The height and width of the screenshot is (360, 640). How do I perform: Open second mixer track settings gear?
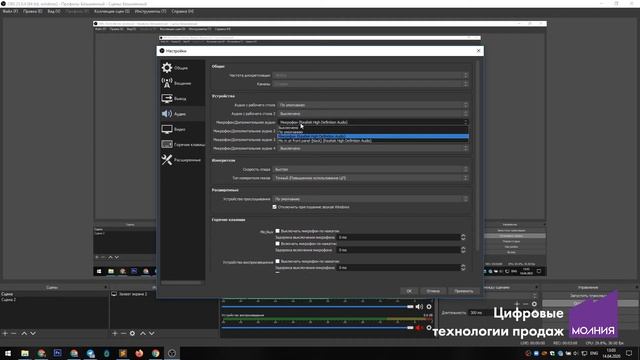[x=429, y=328]
